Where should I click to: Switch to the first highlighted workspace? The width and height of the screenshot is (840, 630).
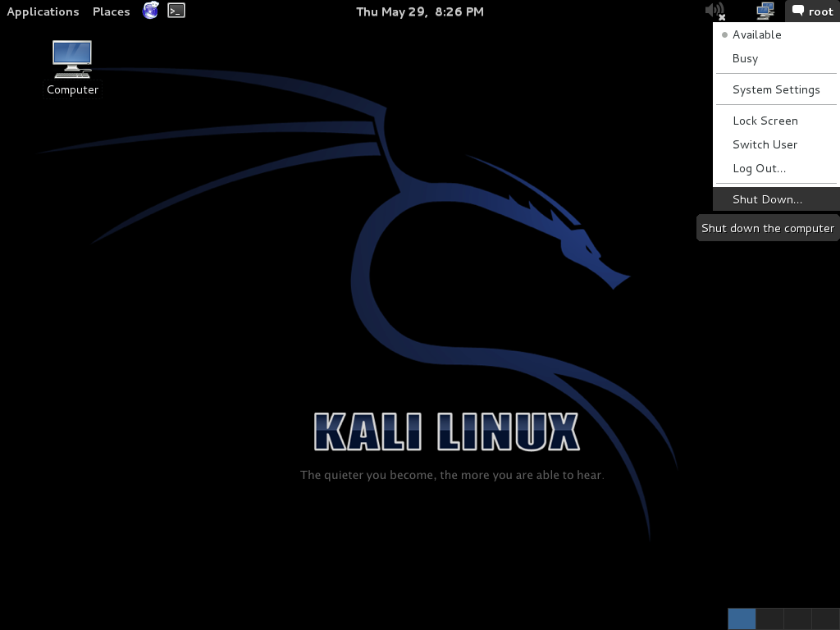point(742,619)
